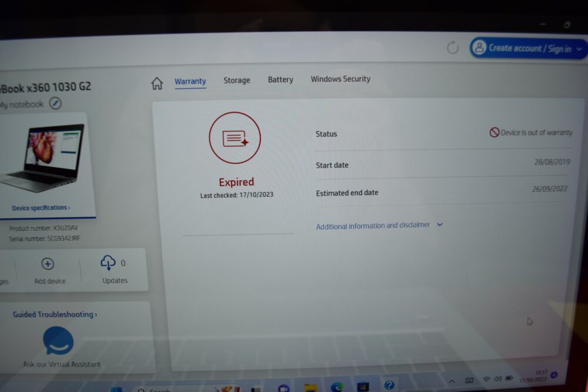
Task: Click the start date value 28/08/2019
Action: tap(552, 162)
